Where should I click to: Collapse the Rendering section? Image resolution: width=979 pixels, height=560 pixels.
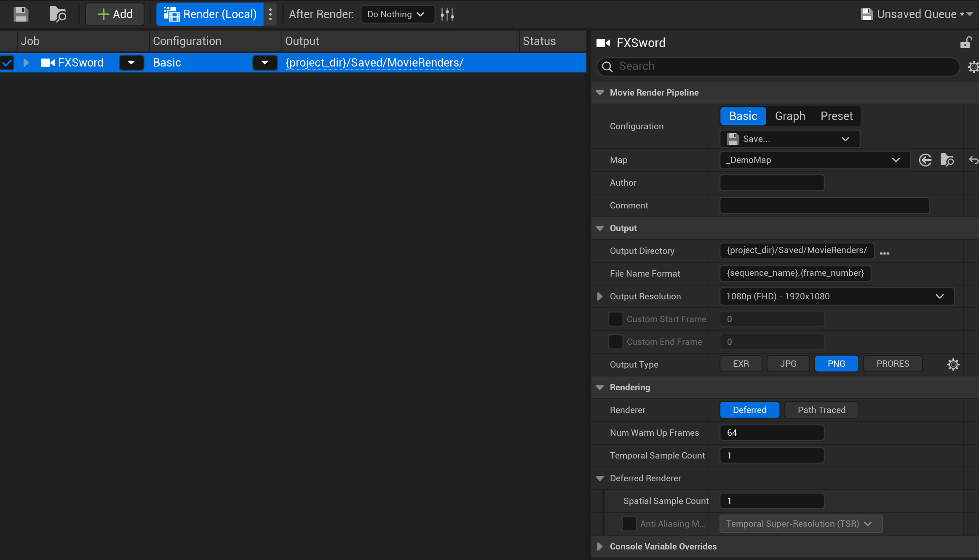[600, 387]
